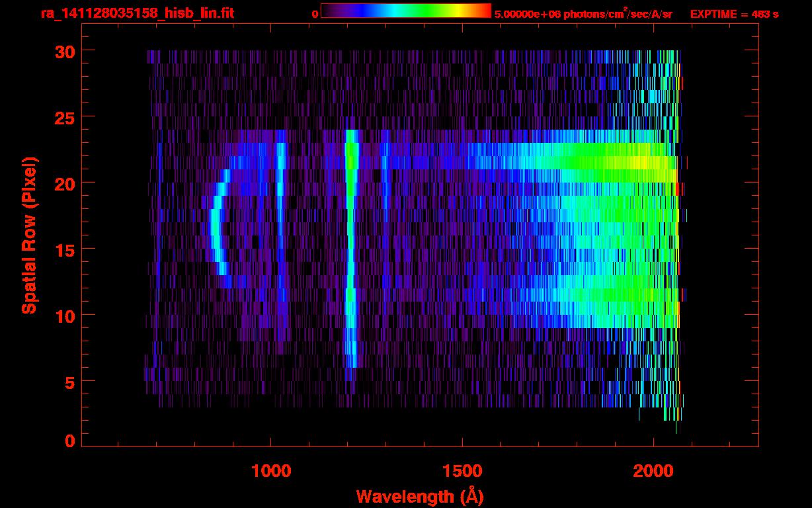Screen dimensions: 812x508
Task: Click the filename ra_141128035158_hisb_lin.fit
Action: [x=137, y=13]
